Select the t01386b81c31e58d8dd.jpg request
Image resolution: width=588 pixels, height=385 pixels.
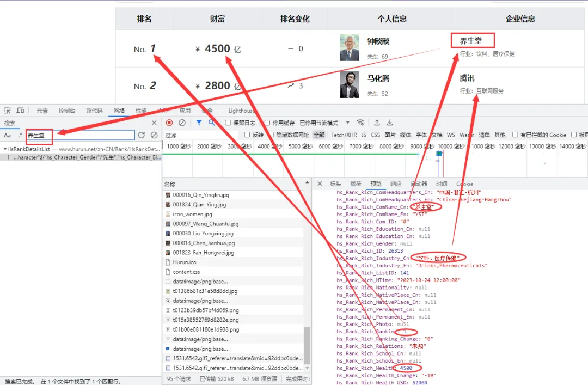tap(234, 291)
